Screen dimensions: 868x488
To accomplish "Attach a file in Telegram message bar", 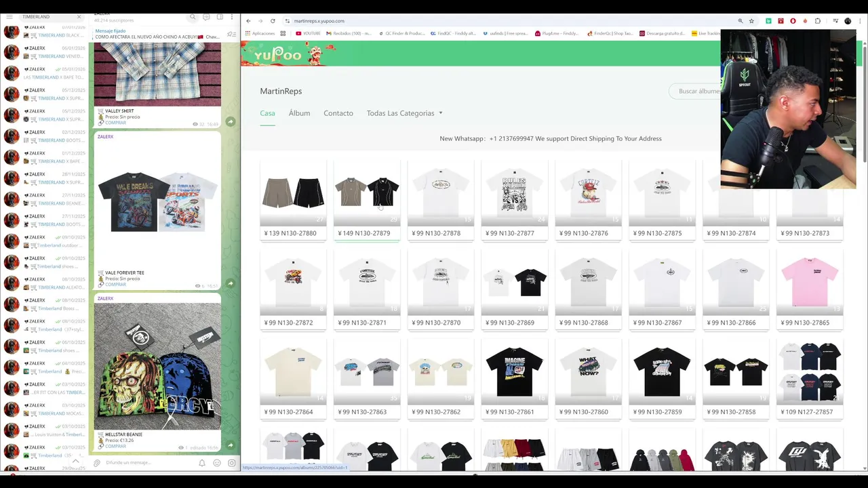I will coord(97,463).
